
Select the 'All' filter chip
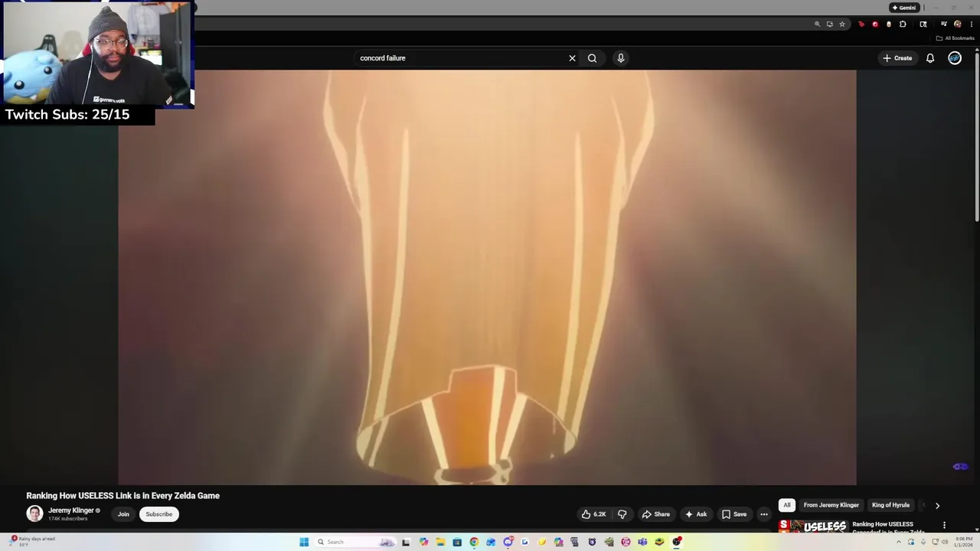coord(786,505)
